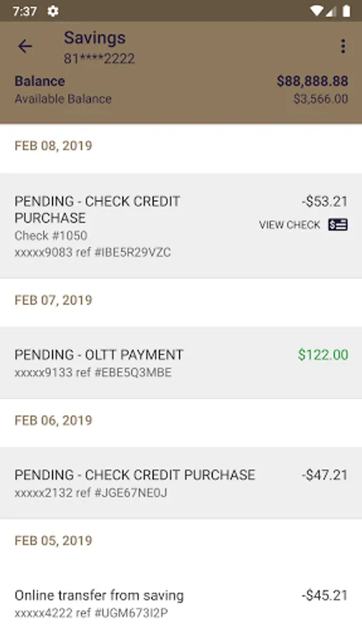
Task: Open Online transfer from saving transaction
Action: pyautogui.click(x=181, y=603)
